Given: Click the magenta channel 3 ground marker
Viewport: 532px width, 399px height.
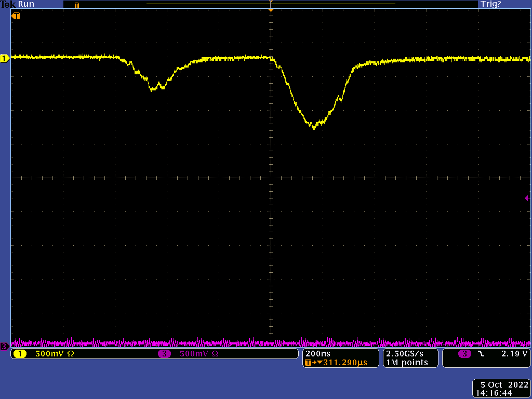Looking at the screenshot, I should pos(4,346).
